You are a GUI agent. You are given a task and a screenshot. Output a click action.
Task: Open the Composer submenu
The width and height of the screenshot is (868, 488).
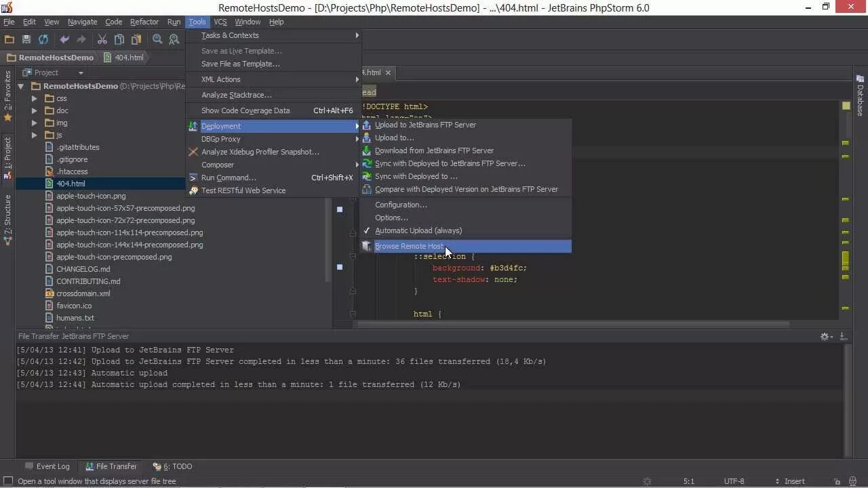tap(273, 165)
